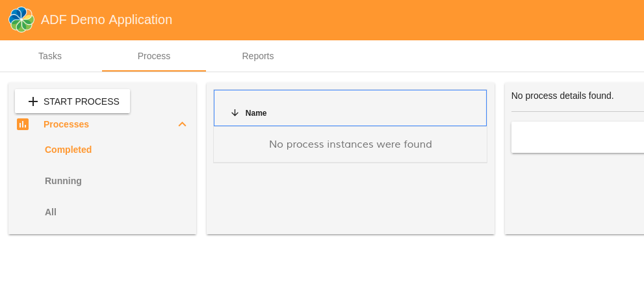Collapse the Processes section chevron
This screenshot has width=644, height=281.
183,124
